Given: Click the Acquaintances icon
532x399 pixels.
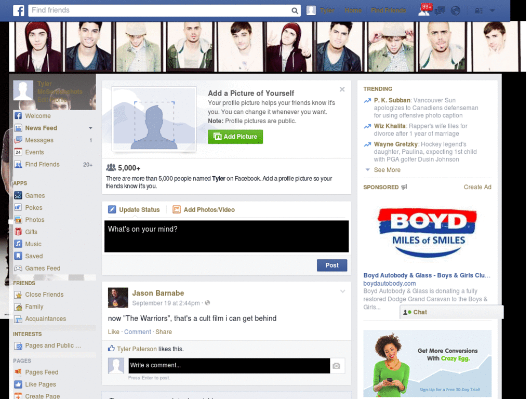Looking at the screenshot, I should [x=18, y=319].
